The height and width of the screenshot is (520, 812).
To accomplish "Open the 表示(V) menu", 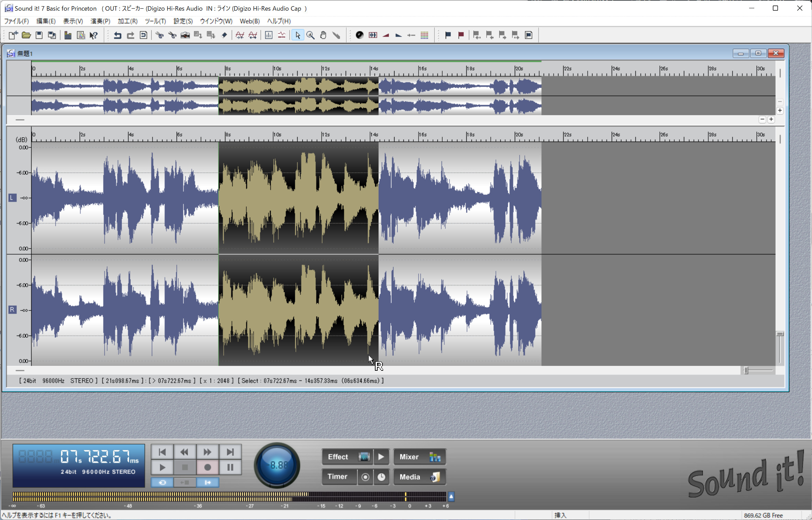I will (x=73, y=21).
